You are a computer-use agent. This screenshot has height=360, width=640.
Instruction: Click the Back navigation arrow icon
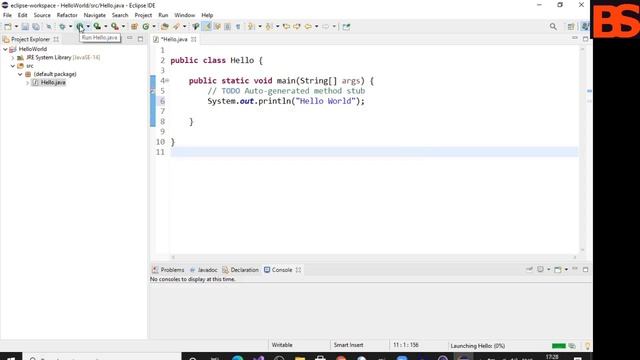click(308, 27)
